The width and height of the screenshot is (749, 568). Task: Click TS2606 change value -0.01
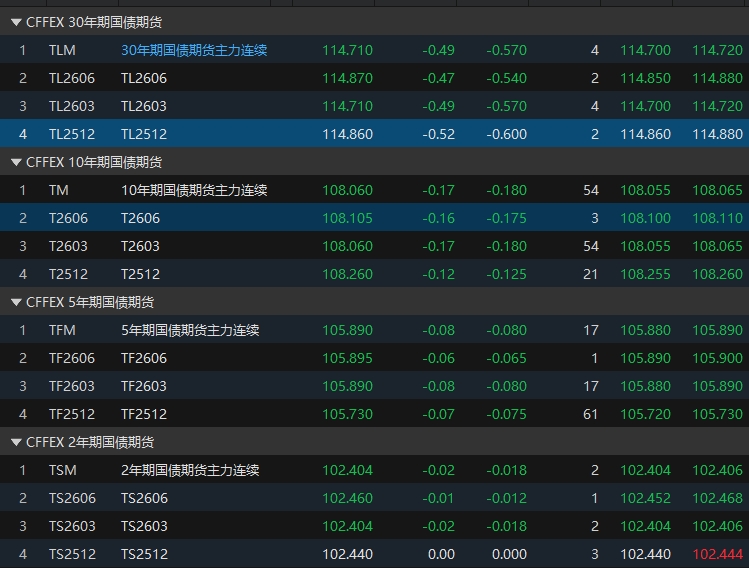[x=439, y=498]
